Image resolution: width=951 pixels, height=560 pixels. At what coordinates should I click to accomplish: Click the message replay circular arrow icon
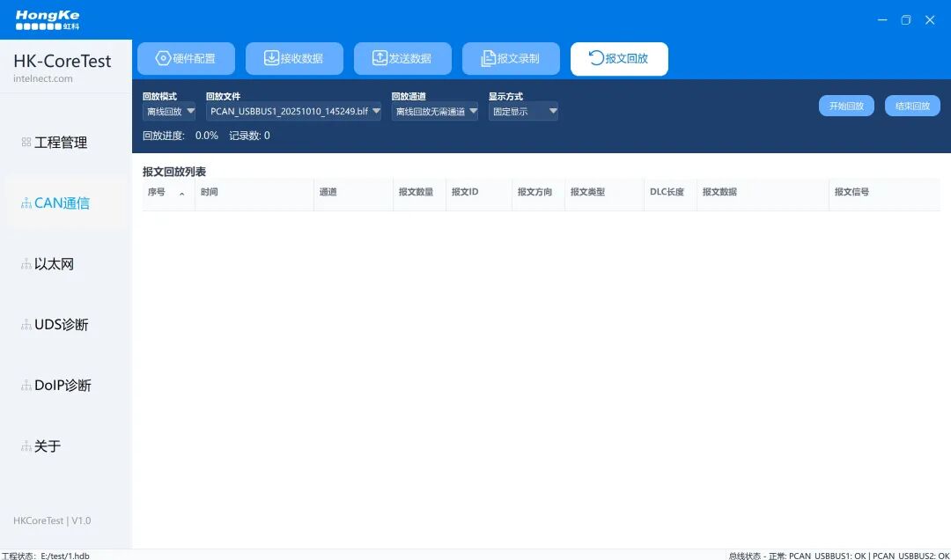[596, 57]
